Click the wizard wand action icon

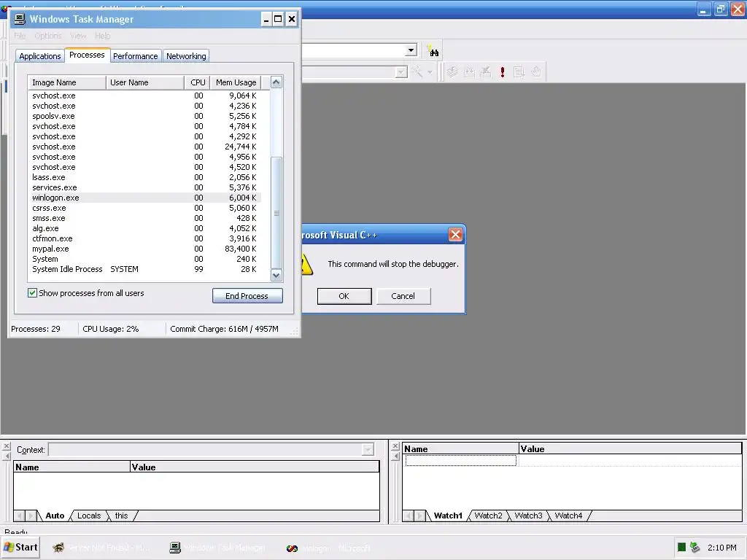tap(417, 72)
